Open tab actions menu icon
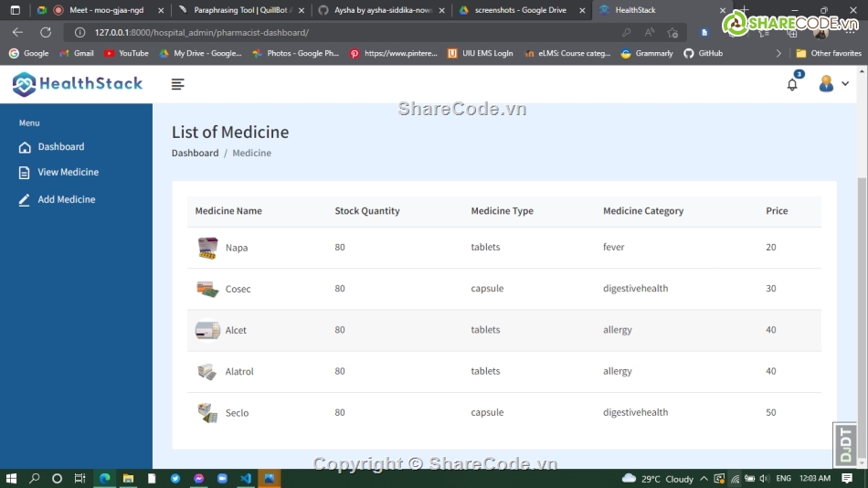This screenshot has width=868, height=488. pyautogui.click(x=15, y=10)
